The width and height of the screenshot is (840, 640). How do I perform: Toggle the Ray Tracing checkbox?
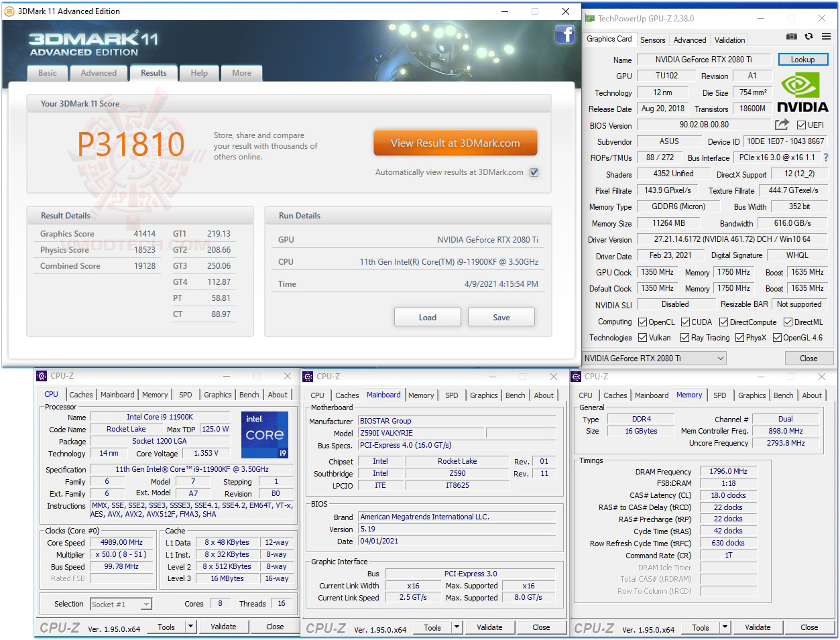[684, 338]
